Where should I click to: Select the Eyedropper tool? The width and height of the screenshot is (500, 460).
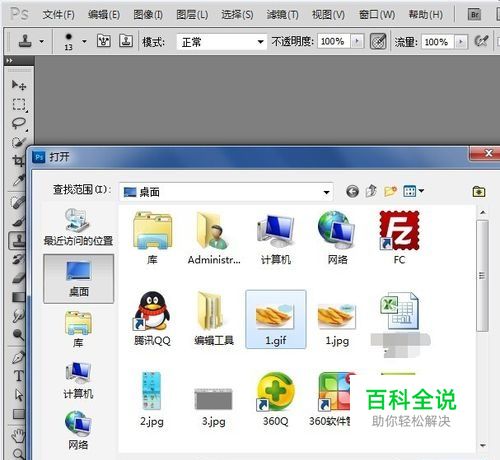(18, 180)
